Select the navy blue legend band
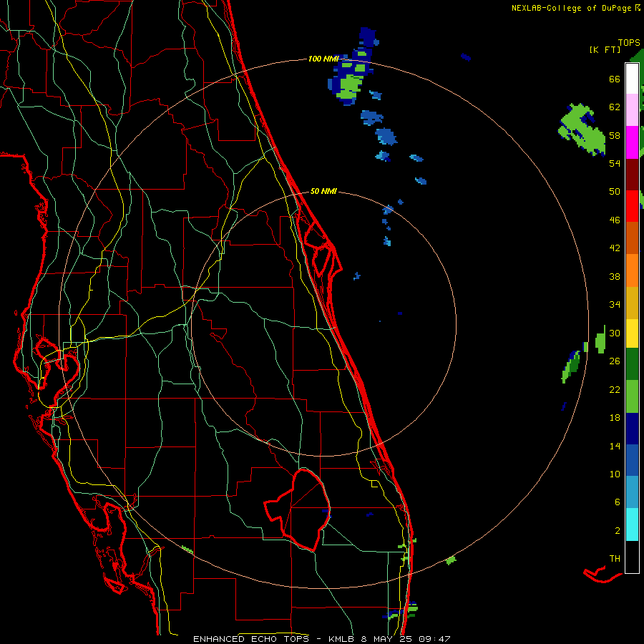 632,429
